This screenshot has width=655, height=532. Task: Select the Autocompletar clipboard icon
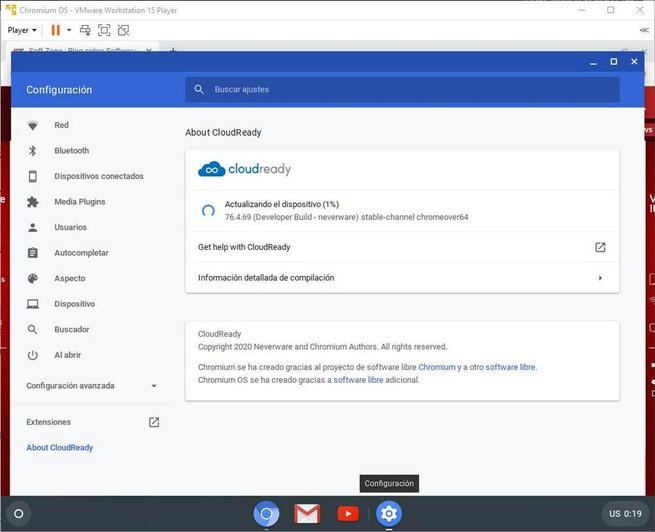33,253
